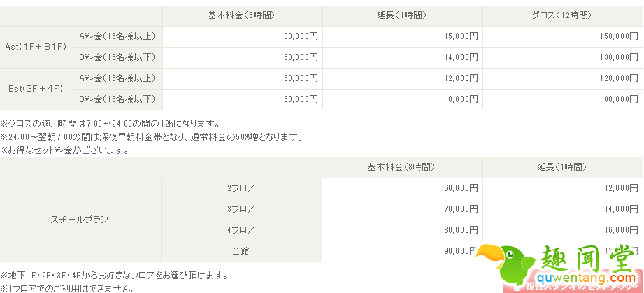Click the Ast(1F+B1F) row header
Image resolution: width=644 pixels, height=293 pixels.
[36, 48]
